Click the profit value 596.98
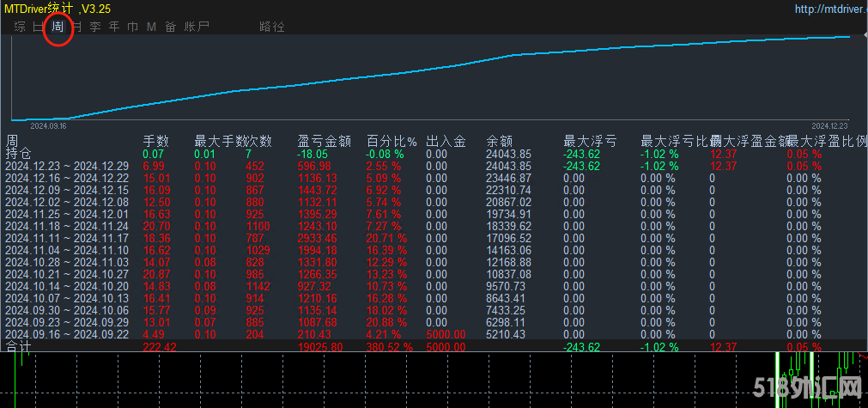Viewport: 868px width, 408px height. pos(314,166)
